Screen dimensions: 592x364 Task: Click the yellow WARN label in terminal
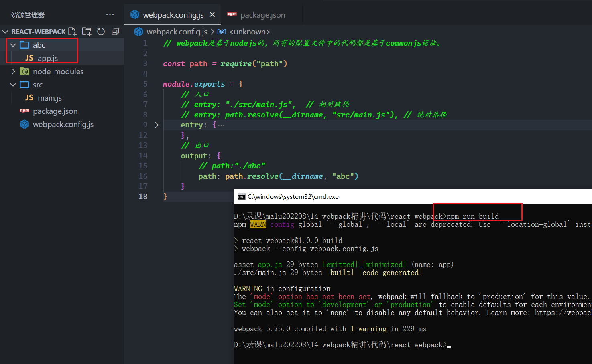point(258,224)
